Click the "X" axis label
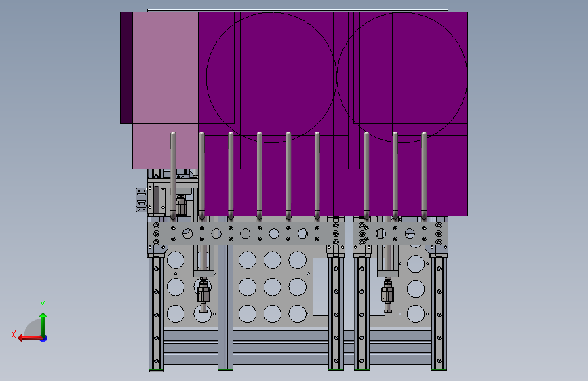The width and height of the screenshot is (588, 381). pos(14,334)
